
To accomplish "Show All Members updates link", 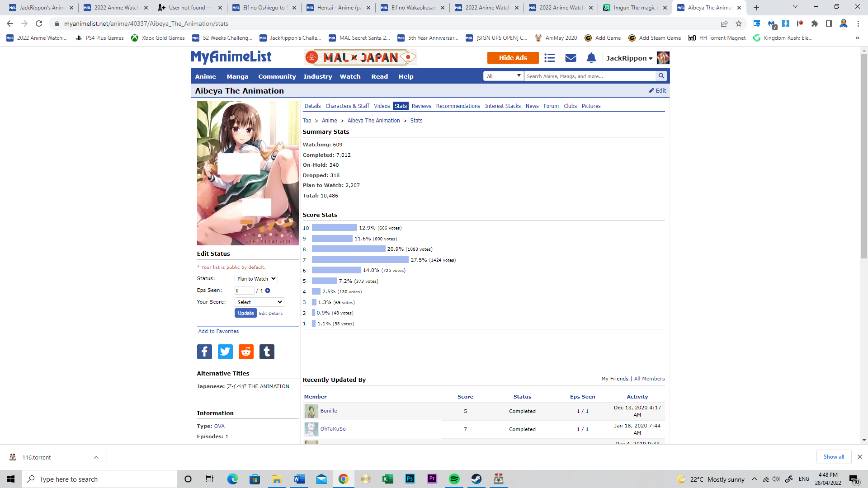I will click(649, 379).
